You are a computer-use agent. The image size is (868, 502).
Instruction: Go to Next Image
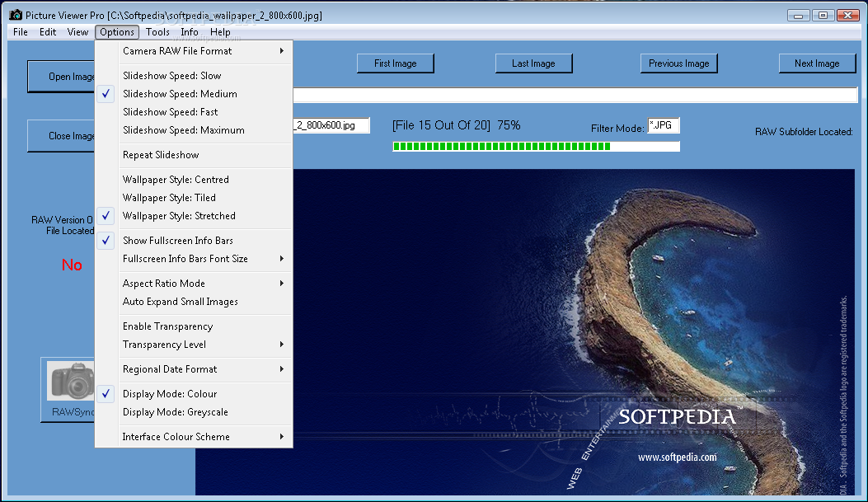click(x=817, y=63)
